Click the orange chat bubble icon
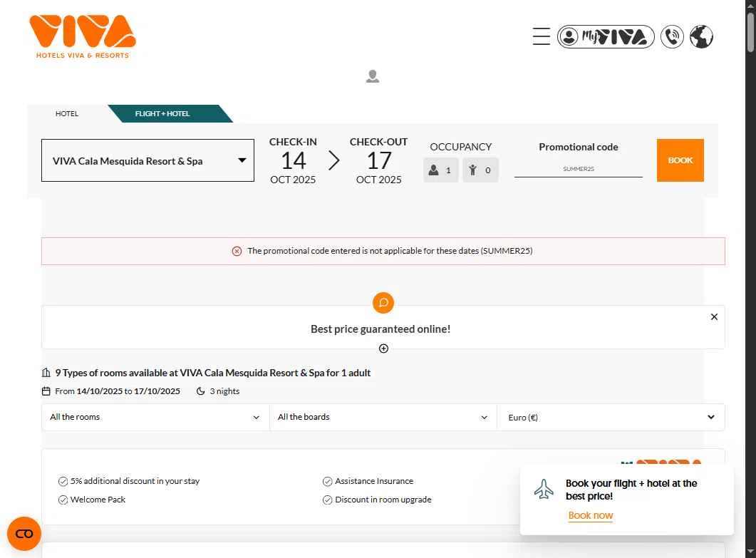 (383, 302)
